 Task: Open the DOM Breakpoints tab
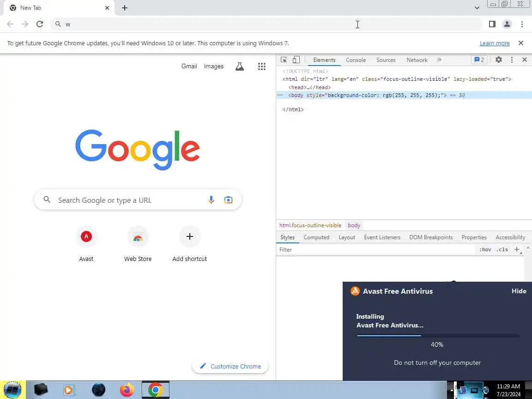431,237
